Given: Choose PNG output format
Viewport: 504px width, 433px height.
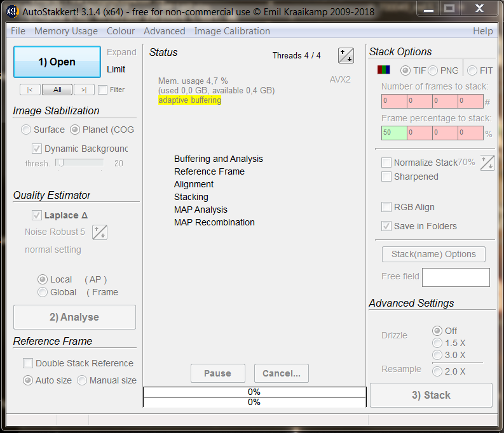Looking at the screenshot, I should 433,70.
